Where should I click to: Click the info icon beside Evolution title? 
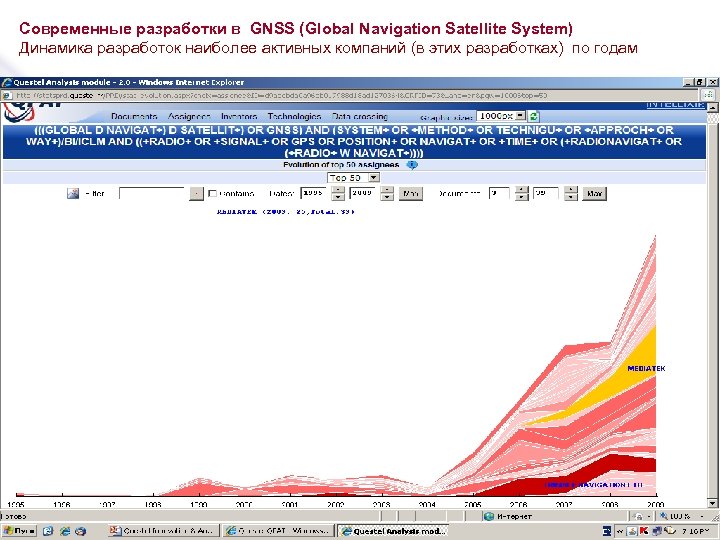tap(412, 165)
